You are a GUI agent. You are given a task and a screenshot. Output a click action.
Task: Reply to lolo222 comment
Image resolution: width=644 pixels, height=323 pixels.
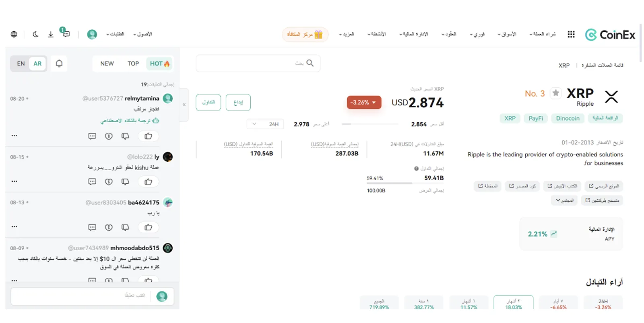92,182
